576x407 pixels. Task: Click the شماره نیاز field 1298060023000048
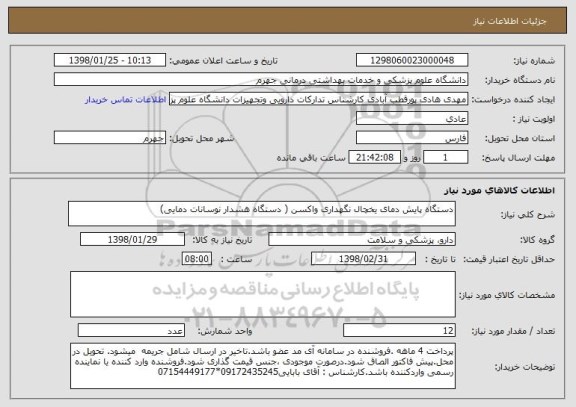[x=412, y=60]
